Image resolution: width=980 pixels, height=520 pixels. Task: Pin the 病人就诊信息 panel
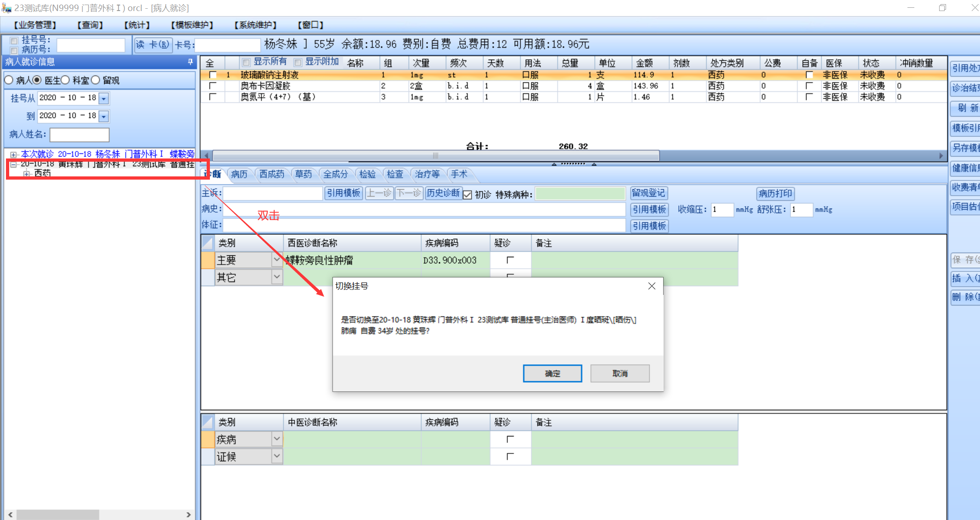(190, 62)
